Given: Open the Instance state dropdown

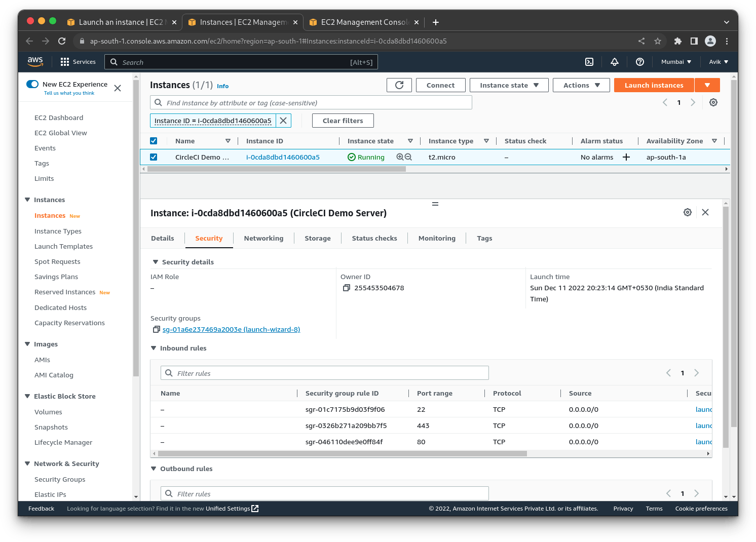Looking at the screenshot, I should coord(509,85).
